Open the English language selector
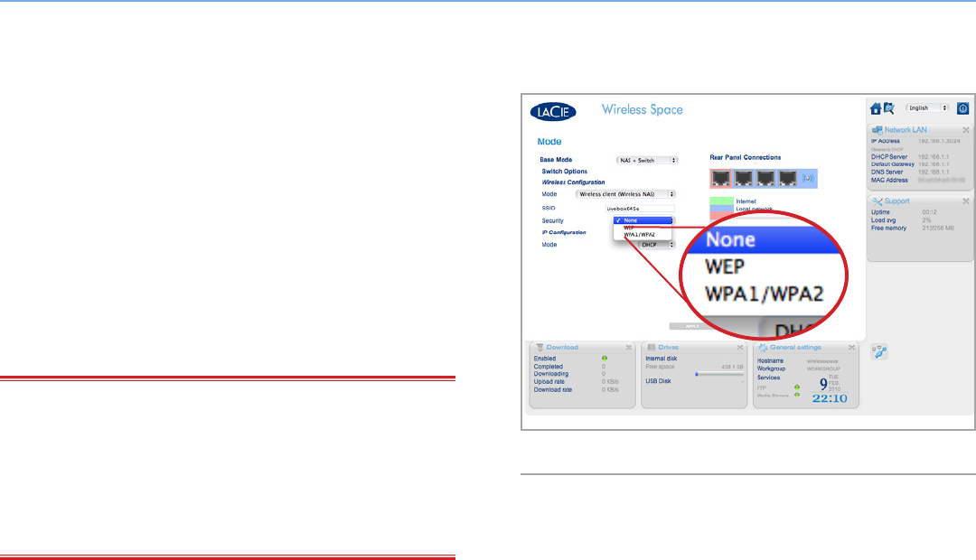This screenshot has width=976, height=560. pos(927,108)
